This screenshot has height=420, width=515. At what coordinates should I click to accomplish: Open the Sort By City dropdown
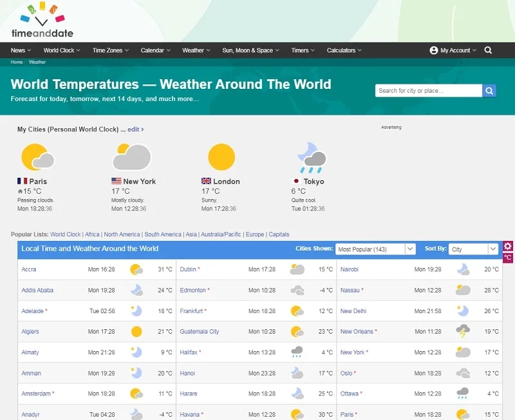(474, 249)
